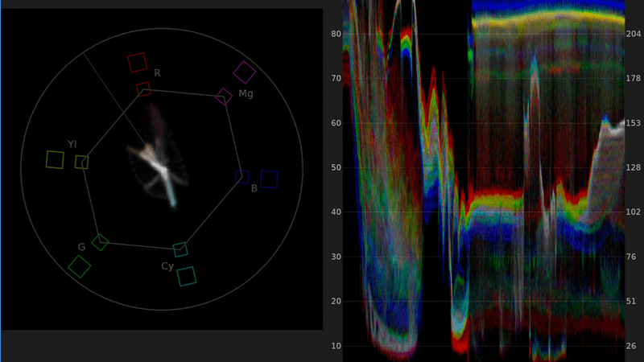The height and width of the screenshot is (362, 644).
Task: Click the 40 mark on waveform scale
Action: click(336, 212)
